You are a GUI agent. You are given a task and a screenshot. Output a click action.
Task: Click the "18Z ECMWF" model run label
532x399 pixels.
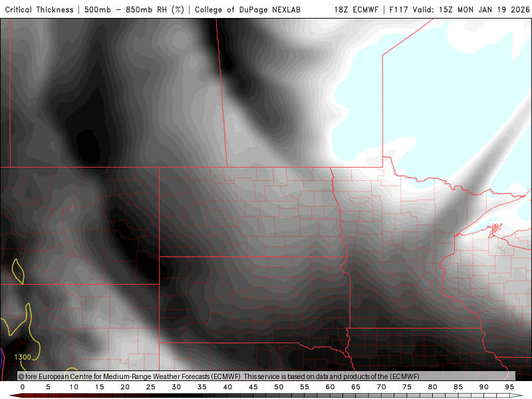tap(356, 9)
